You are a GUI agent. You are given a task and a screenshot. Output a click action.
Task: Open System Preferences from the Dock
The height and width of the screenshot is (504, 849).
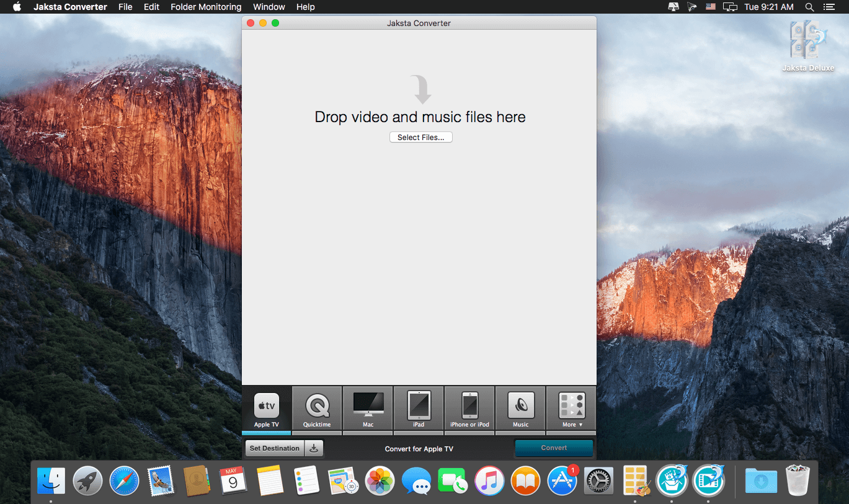(x=599, y=481)
